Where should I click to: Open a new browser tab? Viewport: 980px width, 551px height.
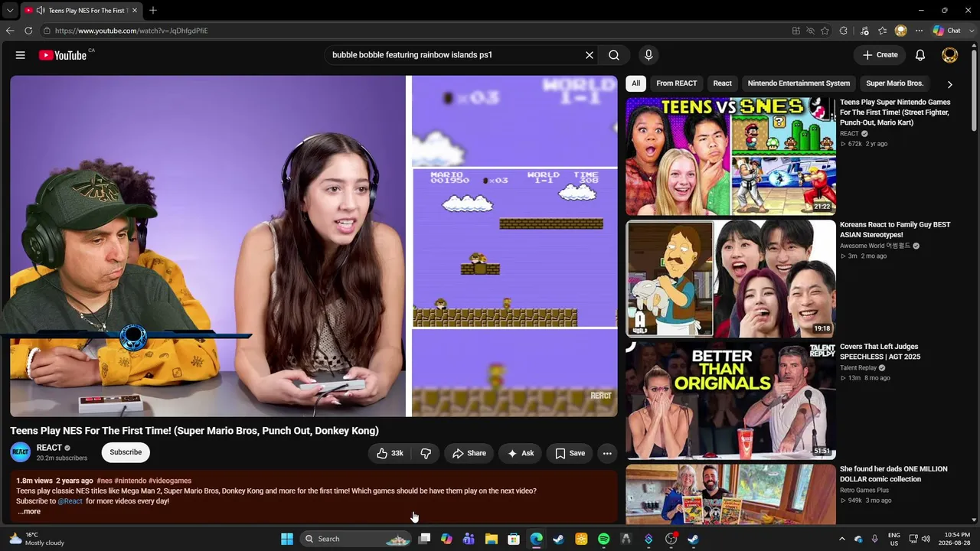(153, 11)
